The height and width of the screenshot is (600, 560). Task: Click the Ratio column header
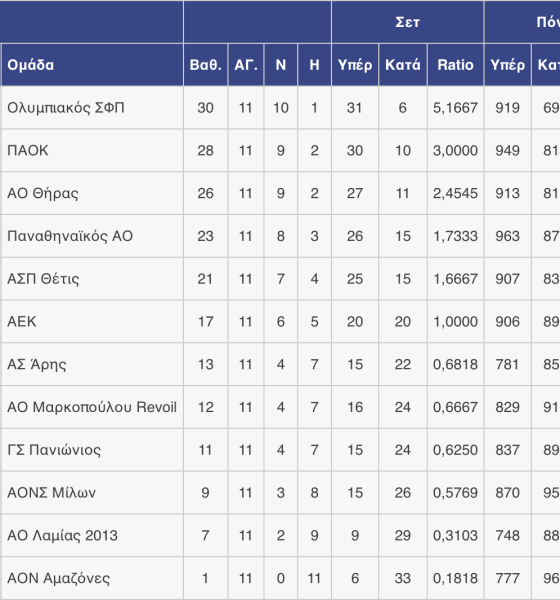point(455,65)
